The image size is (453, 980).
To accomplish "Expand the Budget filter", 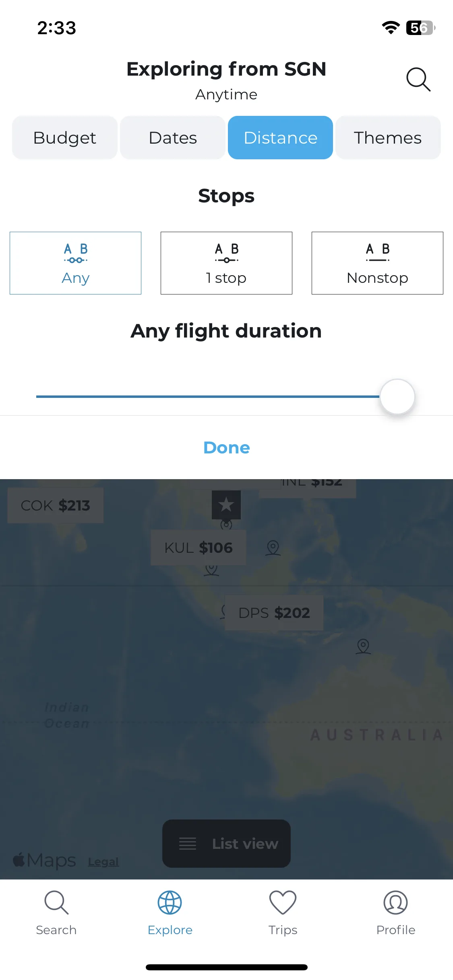I will 65,138.
